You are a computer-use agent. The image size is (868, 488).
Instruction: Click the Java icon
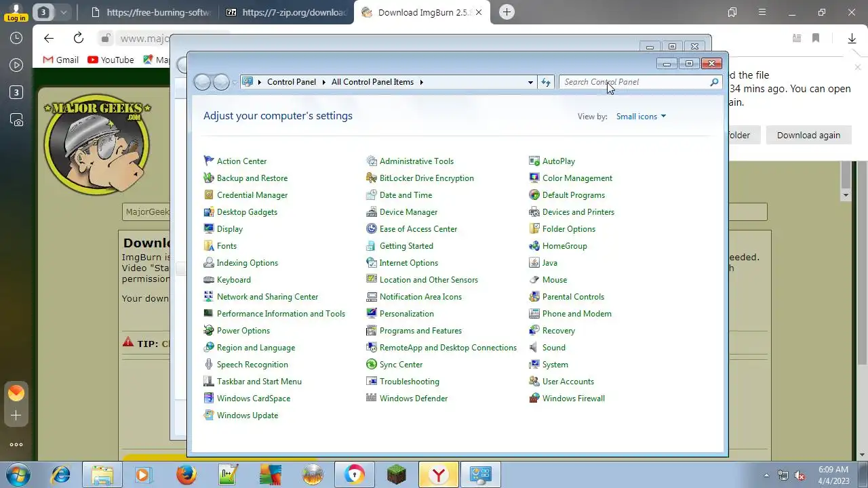534,263
